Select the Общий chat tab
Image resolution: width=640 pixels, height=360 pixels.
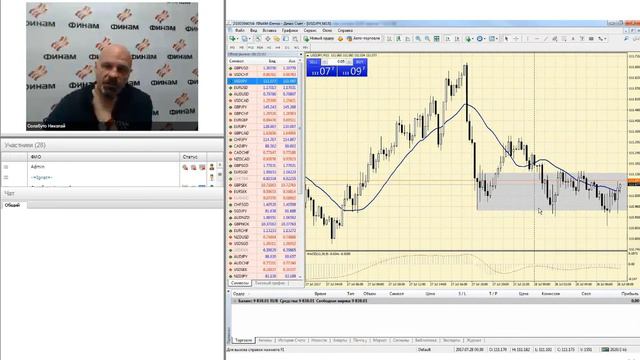(12, 205)
